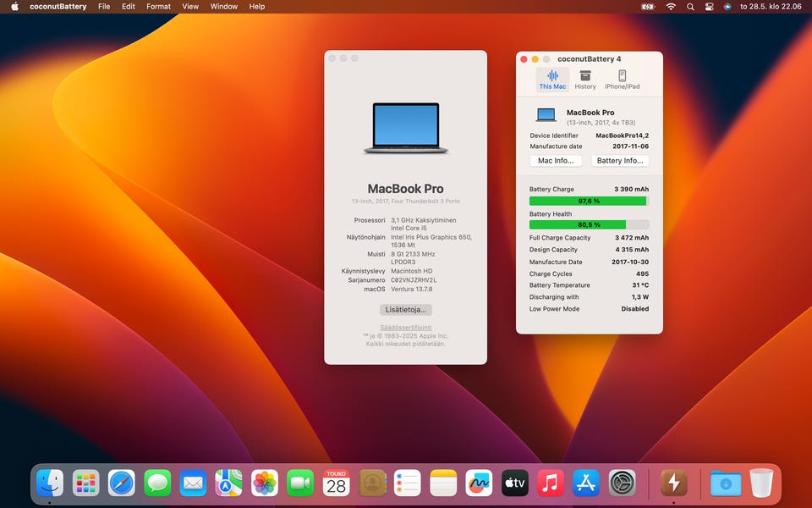This screenshot has width=812, height=508.
Task: Open the Window menu
Action: [223, 7]
